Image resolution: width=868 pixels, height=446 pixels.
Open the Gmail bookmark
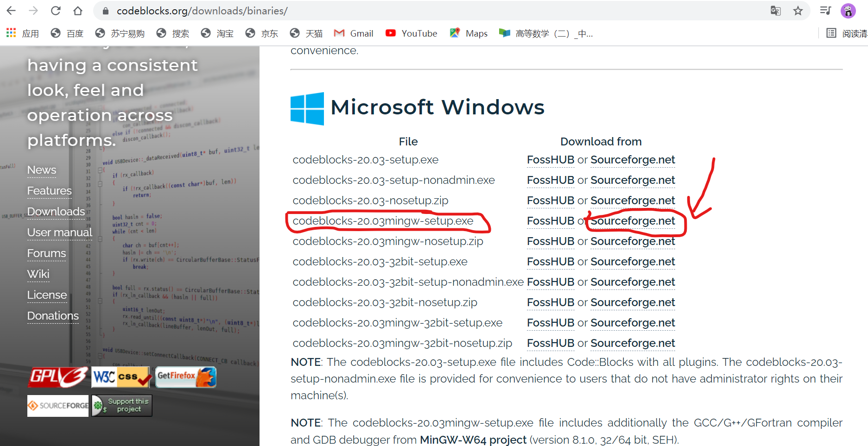coord(354,33)
